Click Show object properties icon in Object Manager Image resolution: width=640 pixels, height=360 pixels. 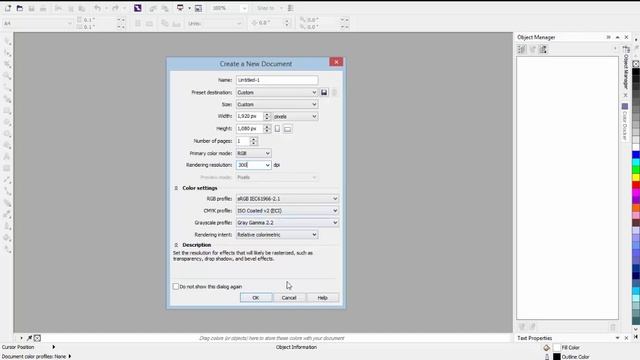click(522, 49)
